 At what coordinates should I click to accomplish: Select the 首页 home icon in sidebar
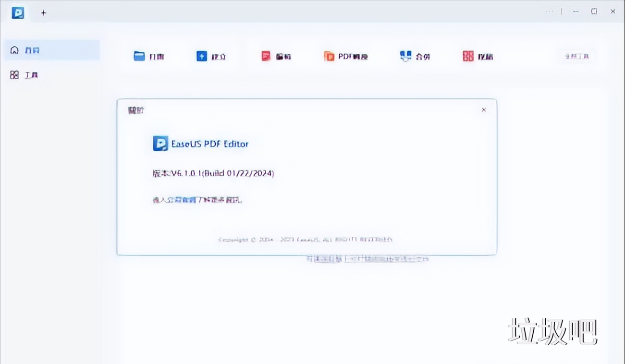pyautogui.click(x=14, y=50)
